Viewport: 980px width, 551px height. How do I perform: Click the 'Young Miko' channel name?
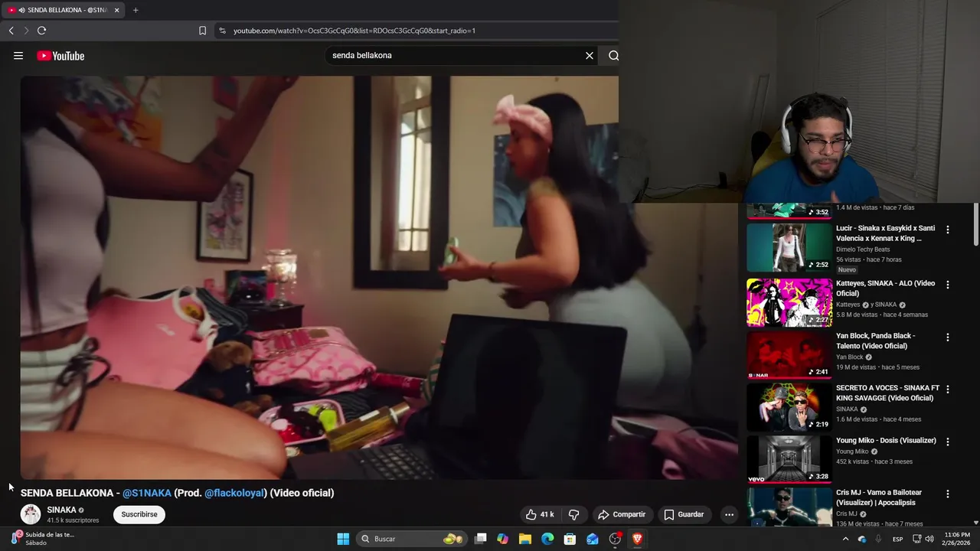852,452
